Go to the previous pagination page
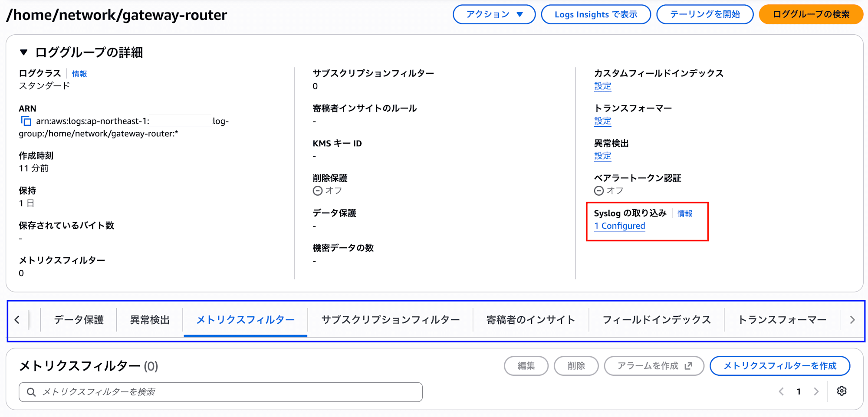This screenshot has width=868, height=417. [781, 391]
